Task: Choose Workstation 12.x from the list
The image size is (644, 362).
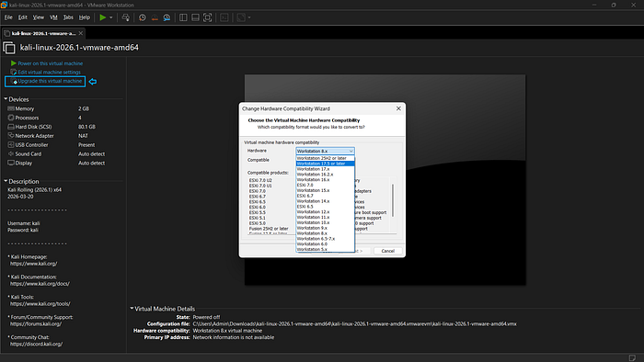Action: coord(325,211)
